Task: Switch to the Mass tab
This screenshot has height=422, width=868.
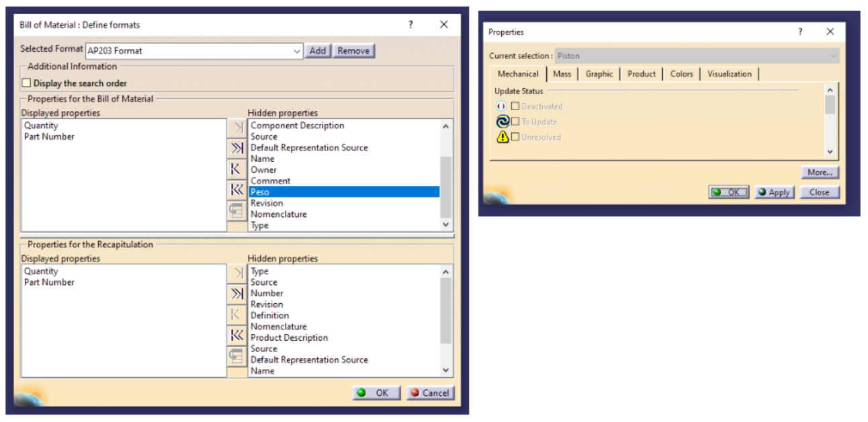Action: coord(562,74)
